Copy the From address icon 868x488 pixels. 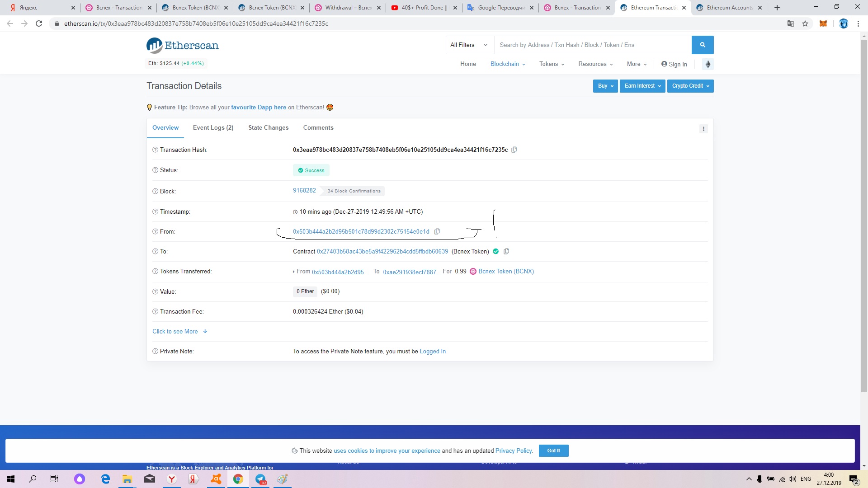[x=437, y=232]
